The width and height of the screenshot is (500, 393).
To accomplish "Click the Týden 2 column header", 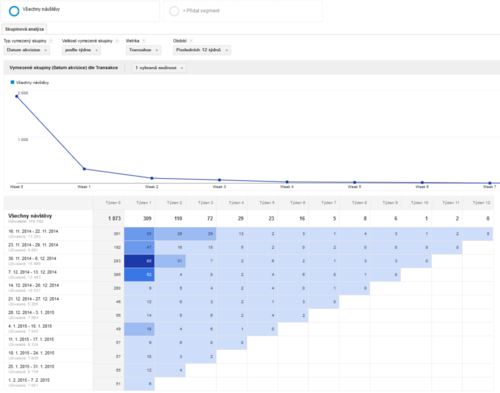I will click(170, 203).
